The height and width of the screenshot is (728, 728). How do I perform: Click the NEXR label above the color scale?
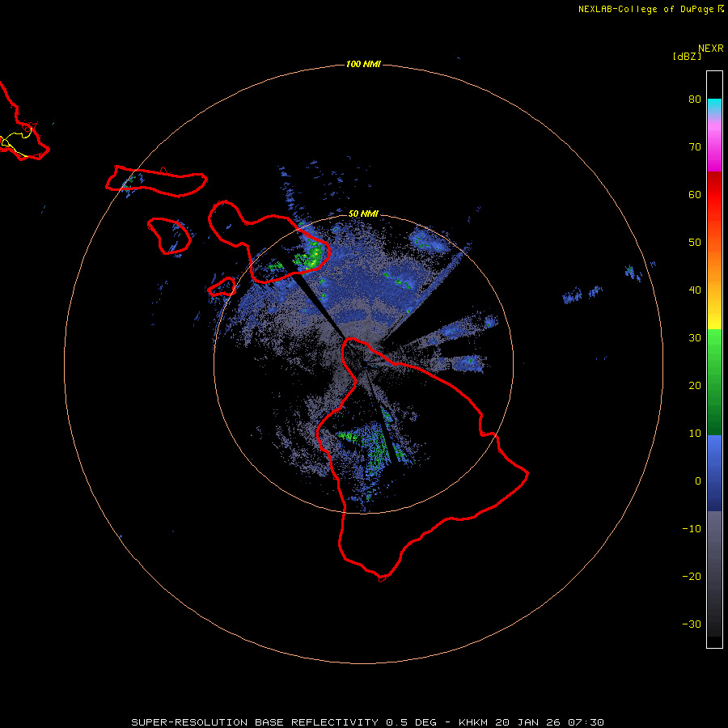point(710,49)
